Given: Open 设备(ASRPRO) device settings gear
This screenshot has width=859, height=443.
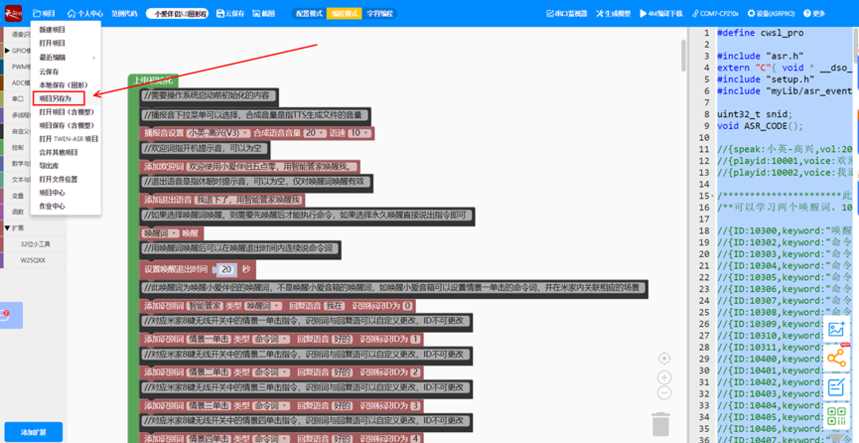Looking at the screenshot, I should (x=771, y=14).
